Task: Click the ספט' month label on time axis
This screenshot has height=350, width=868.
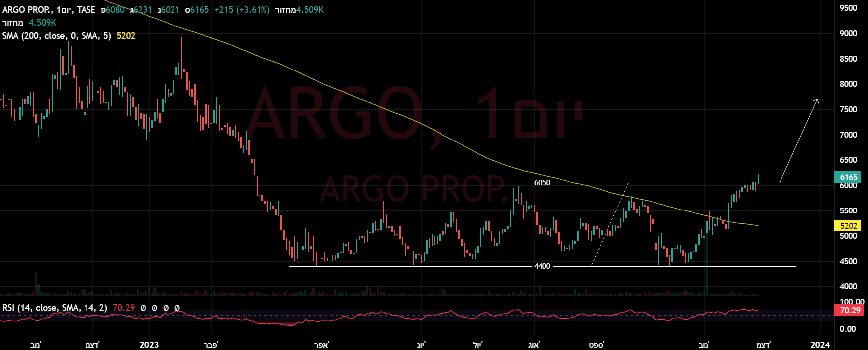Action: [x=596, y=345]
